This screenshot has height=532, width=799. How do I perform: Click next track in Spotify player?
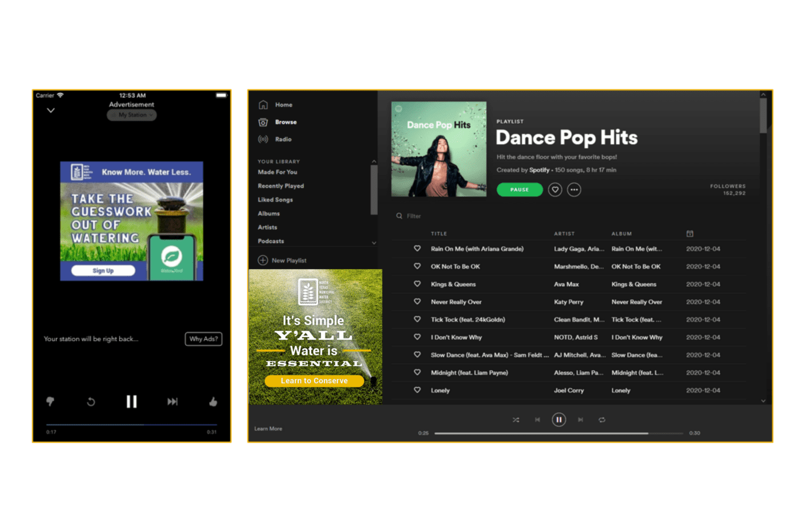(x=580, y=420)
